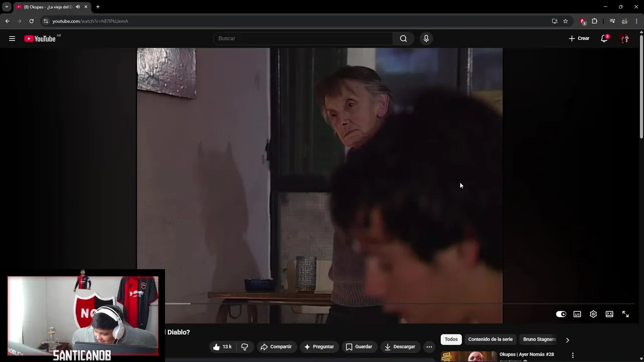Open media controls icon in toolbar

tap(612, 21)
